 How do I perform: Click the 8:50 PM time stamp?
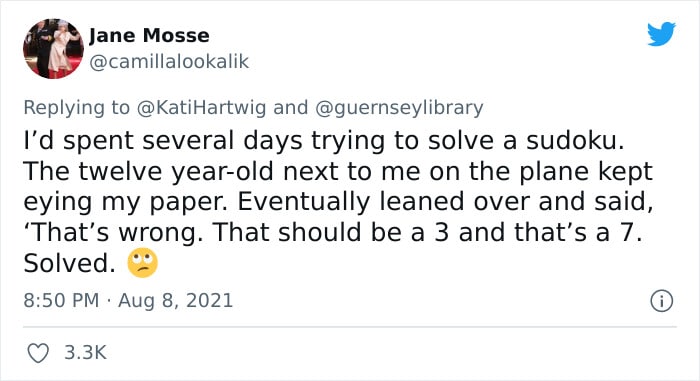tap(61, 300)
